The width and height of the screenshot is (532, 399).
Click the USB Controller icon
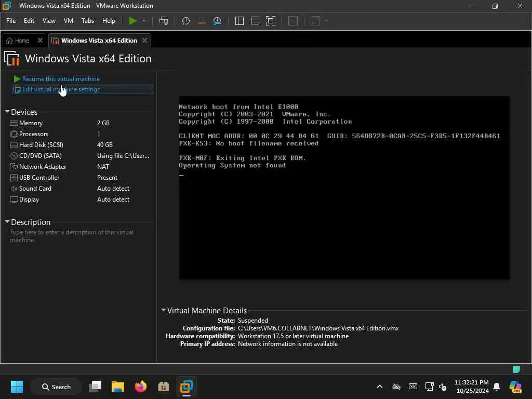click(x=14, y=178)
